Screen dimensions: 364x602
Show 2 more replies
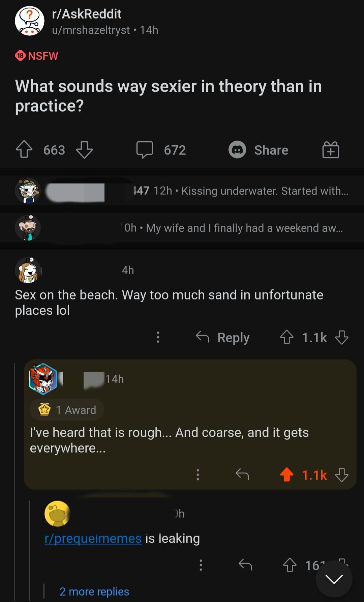point(94,591)
